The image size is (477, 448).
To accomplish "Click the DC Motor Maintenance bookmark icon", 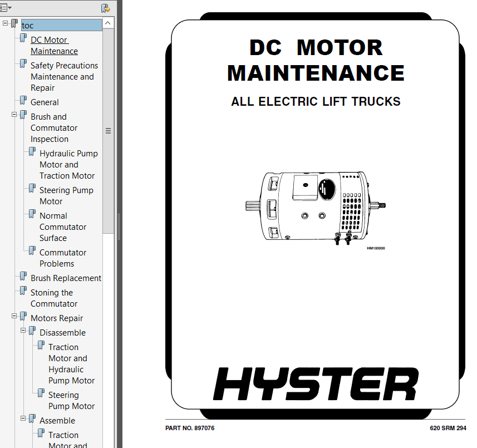I will coord(23,38).
